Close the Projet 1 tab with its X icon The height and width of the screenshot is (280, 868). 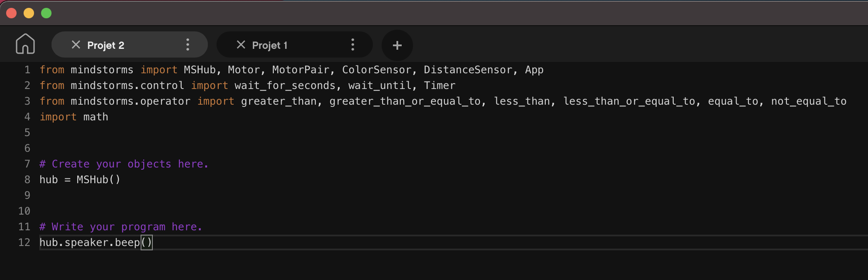coord(240,44)
